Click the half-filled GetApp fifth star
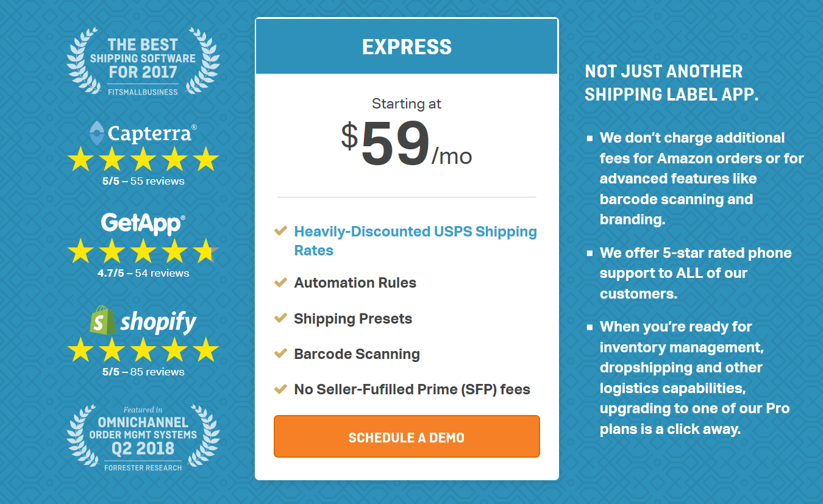823x504 pixels. pos(206,250)
